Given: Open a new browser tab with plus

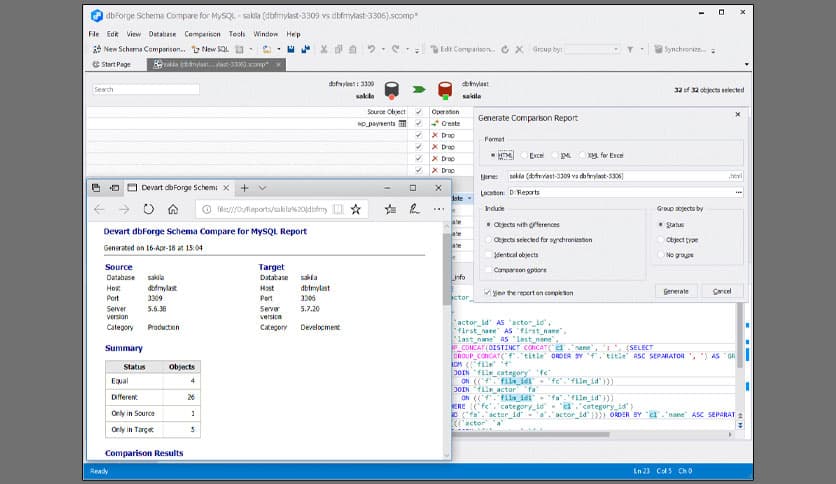Looking at the screenshot, I should coord(245,188).
